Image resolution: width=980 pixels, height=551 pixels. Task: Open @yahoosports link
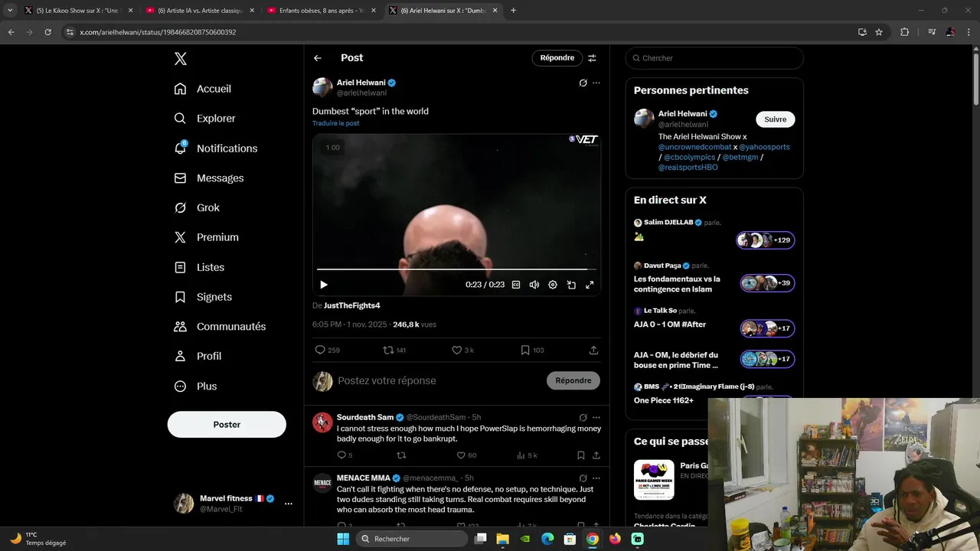(x=764, y=147)
